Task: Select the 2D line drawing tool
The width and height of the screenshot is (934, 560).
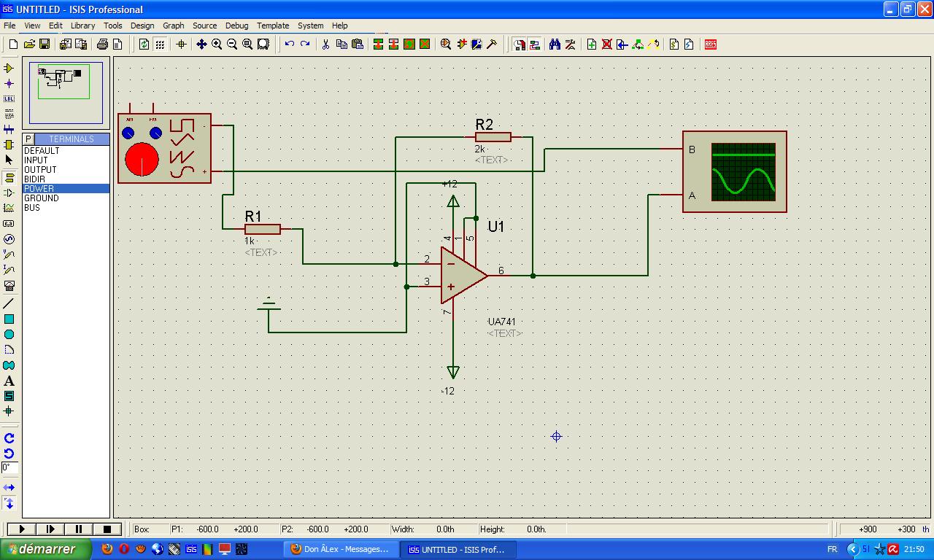Action: coord(9,303)
